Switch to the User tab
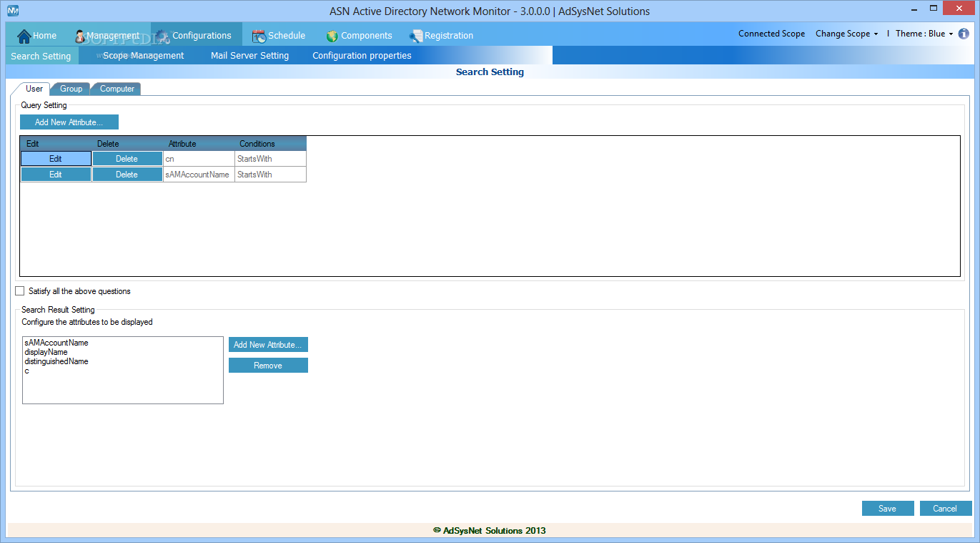980x543 pixels. tap(34, 89)
